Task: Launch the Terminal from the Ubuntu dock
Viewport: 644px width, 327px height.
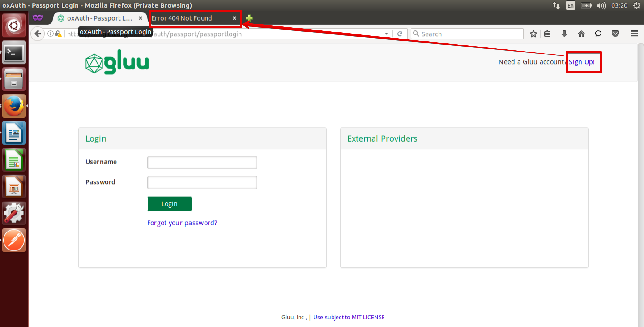Action: point(14,52)
